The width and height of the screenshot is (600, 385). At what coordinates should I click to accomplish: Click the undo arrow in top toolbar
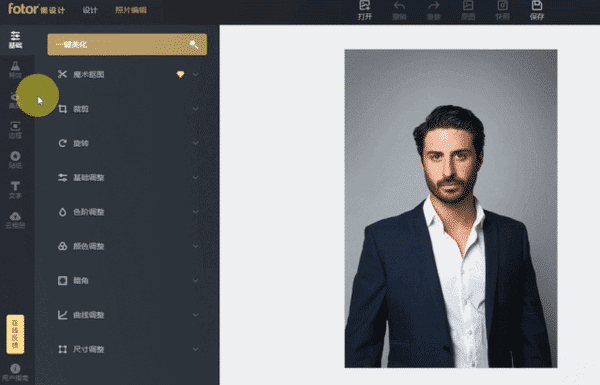[399, 10]
